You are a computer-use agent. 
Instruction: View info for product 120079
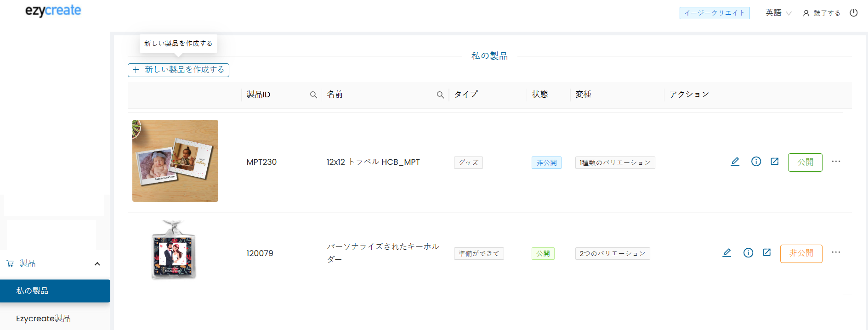(x=748, y=253)
